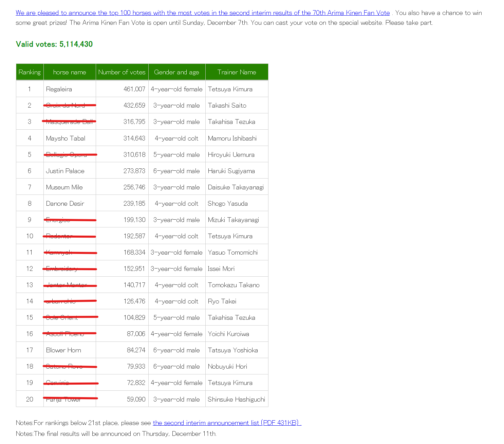Open the second interim announcement list PDF link

[227, 423]
